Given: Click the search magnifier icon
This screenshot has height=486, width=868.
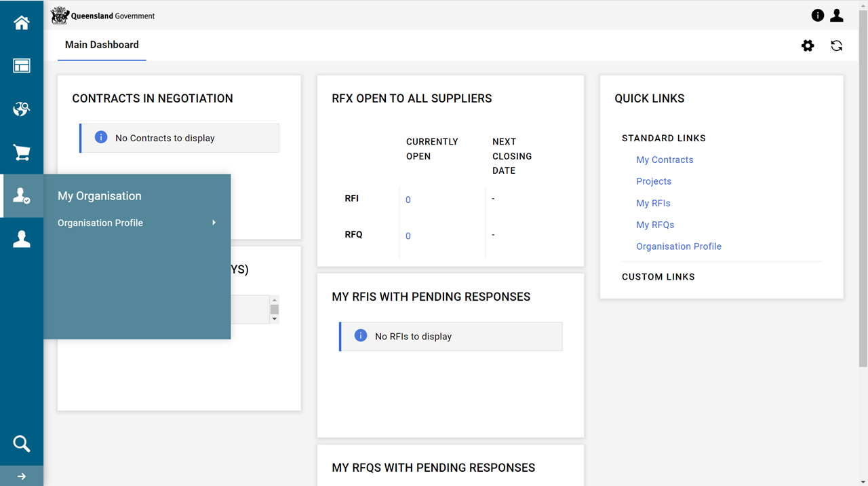Looking at the screenshot, I should tap(22, 444).
